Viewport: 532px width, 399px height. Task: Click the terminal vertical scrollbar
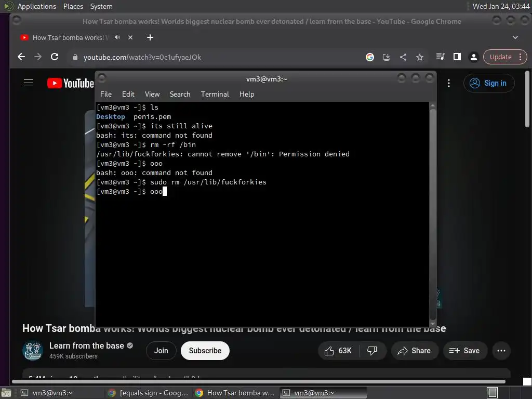433,214
